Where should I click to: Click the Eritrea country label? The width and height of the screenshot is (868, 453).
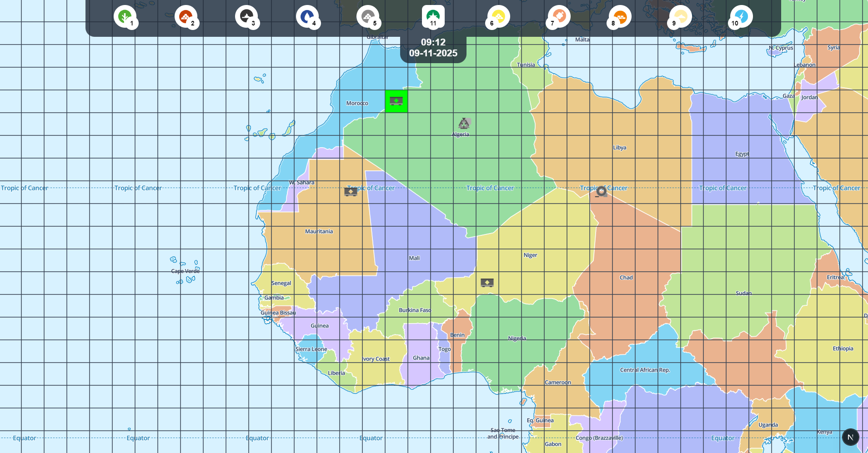pyautogui.click(x=835, y=277)
